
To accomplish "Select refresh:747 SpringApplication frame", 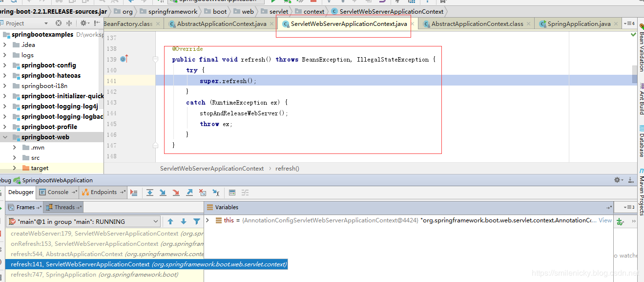I will pyautogui.click(x=104, y=274).
